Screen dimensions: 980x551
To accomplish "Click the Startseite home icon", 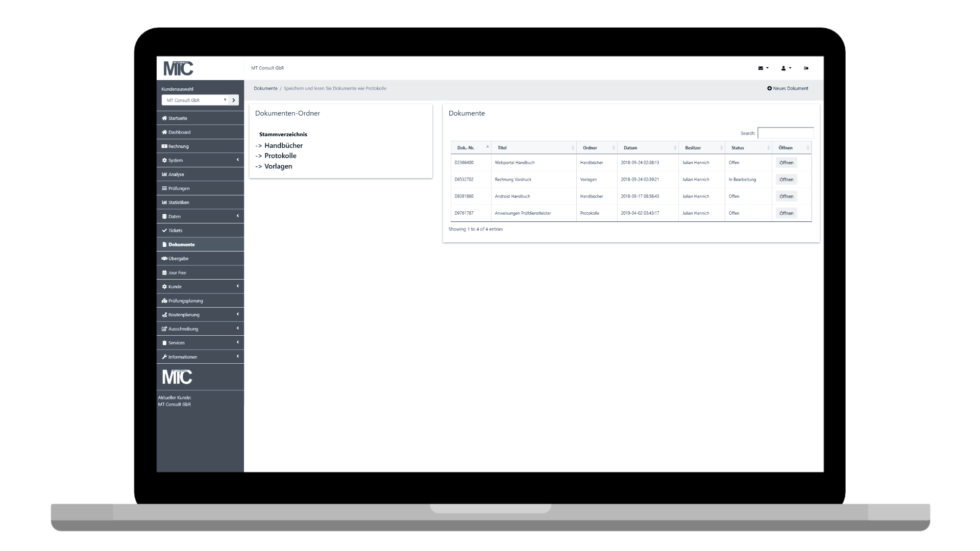I will [x=164, y=118].
